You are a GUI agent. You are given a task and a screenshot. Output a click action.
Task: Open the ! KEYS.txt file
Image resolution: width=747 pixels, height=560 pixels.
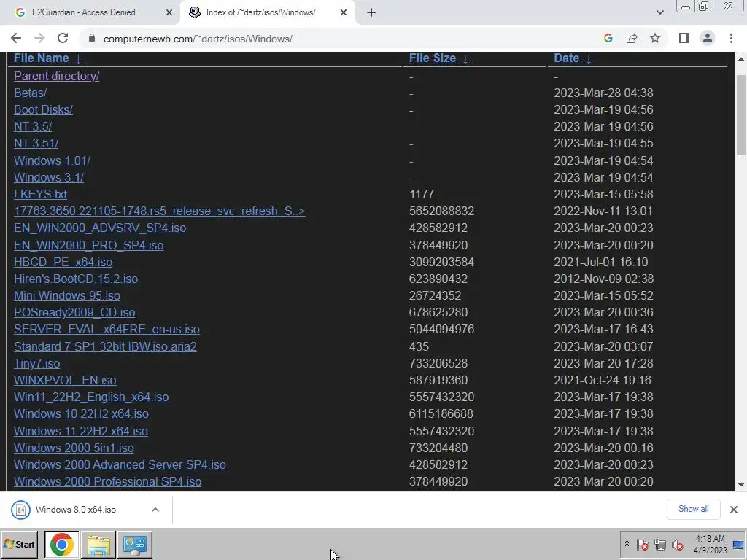pos(41,194)
